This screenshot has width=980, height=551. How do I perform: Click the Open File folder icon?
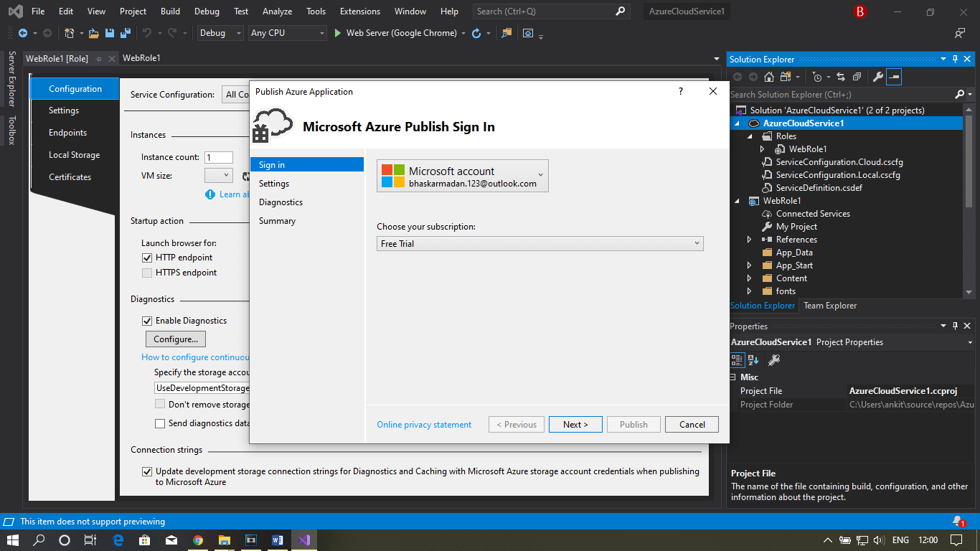coord(94,33)
